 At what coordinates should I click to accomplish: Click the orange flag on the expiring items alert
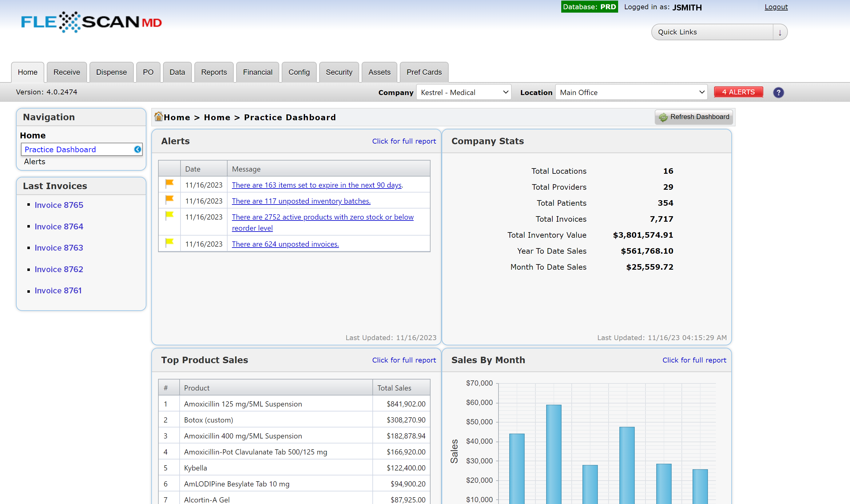pyautogui.click(x=169, y=184)
